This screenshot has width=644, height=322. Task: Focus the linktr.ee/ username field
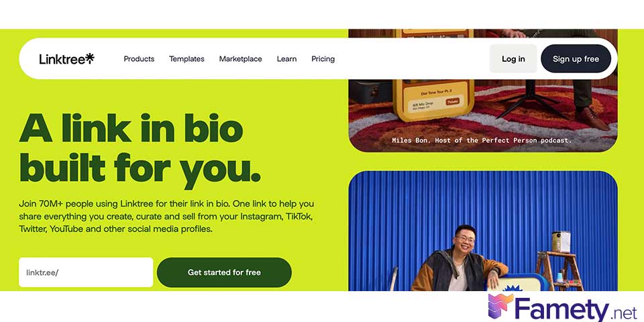(x=86, y=272)
